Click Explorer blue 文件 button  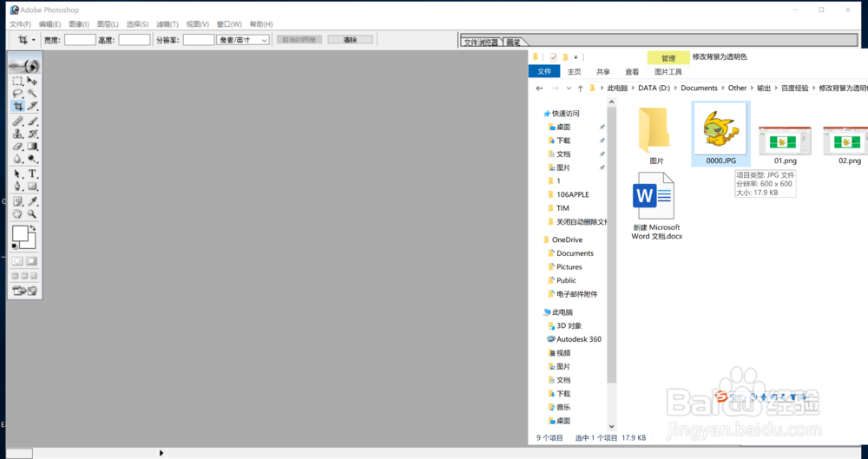click(x=544, y=72)
